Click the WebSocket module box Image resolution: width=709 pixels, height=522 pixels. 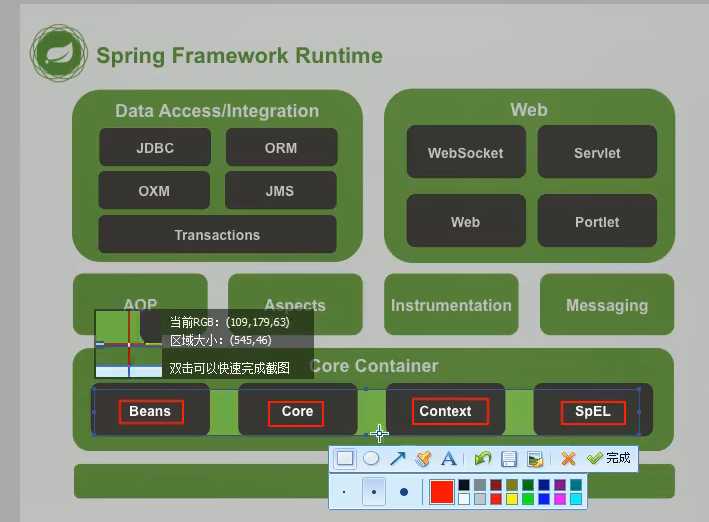[466, 152]
